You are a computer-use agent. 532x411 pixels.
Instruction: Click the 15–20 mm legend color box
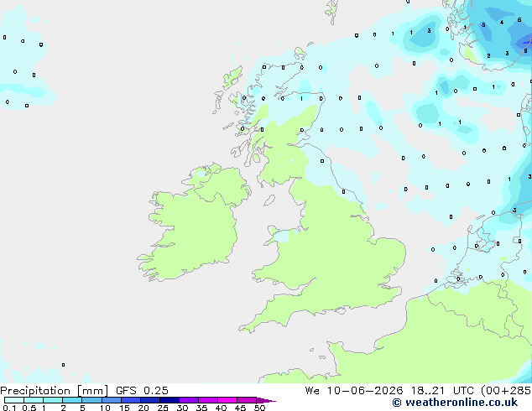pyautogui.click(x=131, y=400)
